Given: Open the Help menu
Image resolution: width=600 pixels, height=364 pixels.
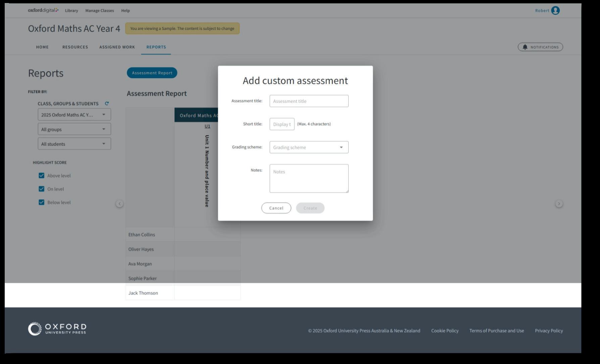Looking at the screenshot, I should click(x=126, y=10).
